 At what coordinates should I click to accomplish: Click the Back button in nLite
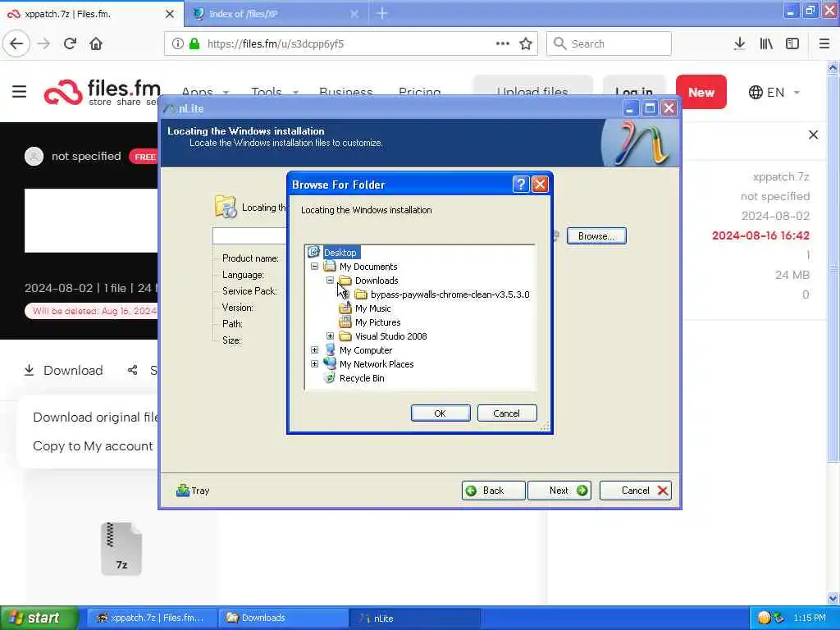coord(493,491)
